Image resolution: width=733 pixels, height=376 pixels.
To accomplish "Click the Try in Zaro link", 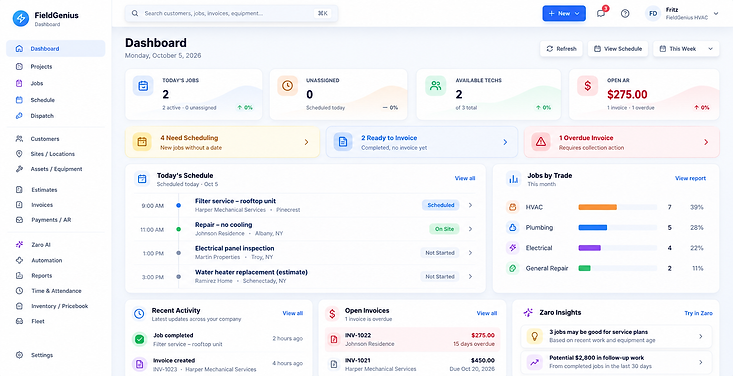I will pyautogui.click(x=698, y=313).
